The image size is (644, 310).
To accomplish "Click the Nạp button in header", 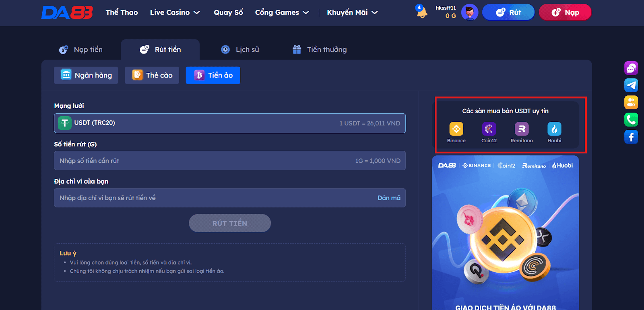I will coord(565,12).
